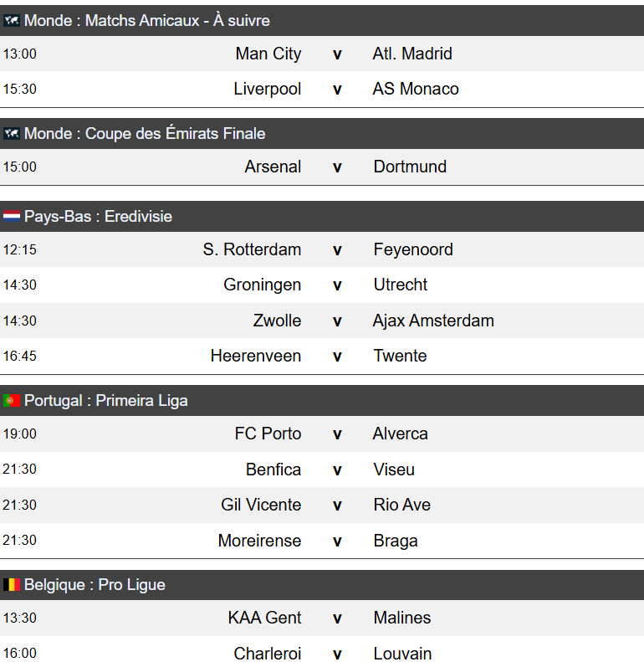Open the Monde : Coupe des Émirats Finale header
The width and height of the screenshot is (644, 662).
(x=322, y=133)
